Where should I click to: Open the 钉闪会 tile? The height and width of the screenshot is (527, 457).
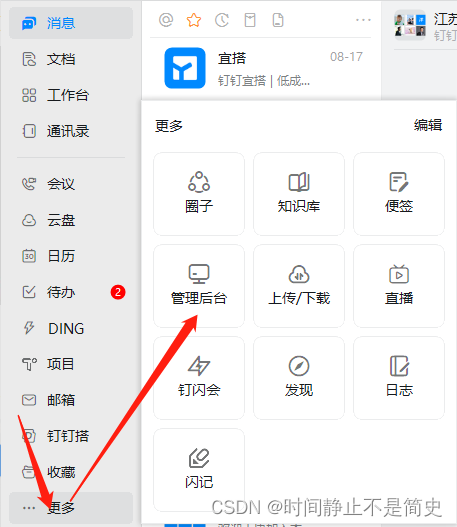click(199, 378)
